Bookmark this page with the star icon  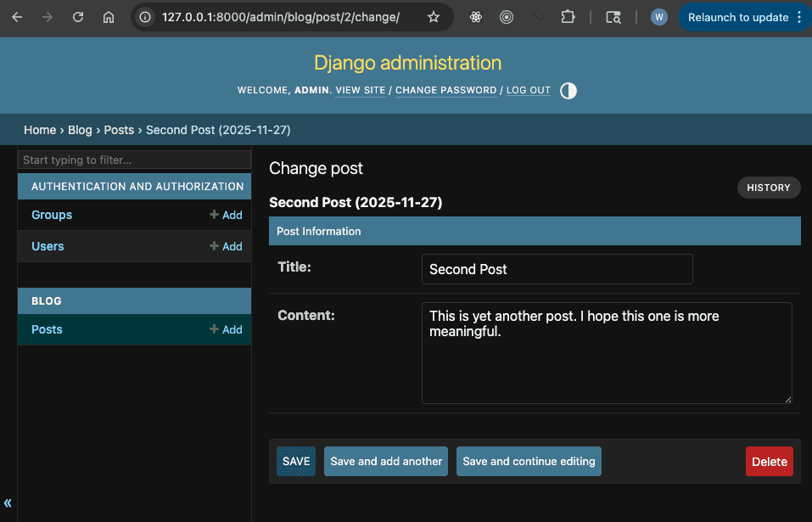point(434,17)
